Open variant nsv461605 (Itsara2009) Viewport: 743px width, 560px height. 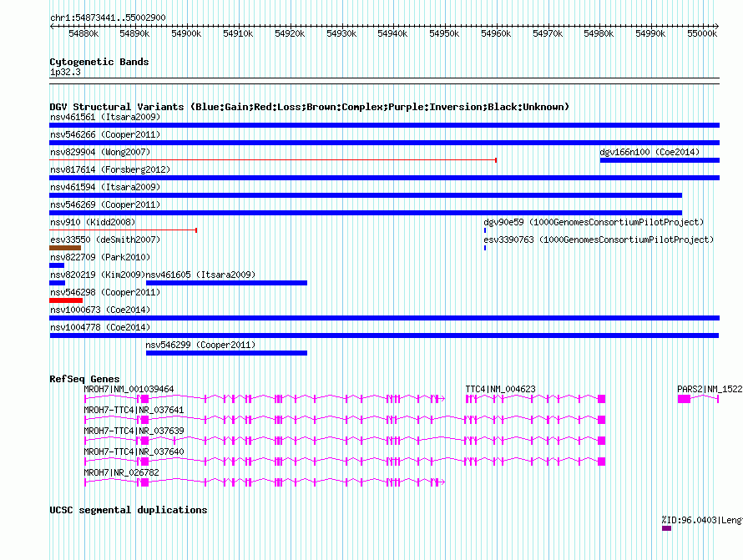tap(226, 283)
